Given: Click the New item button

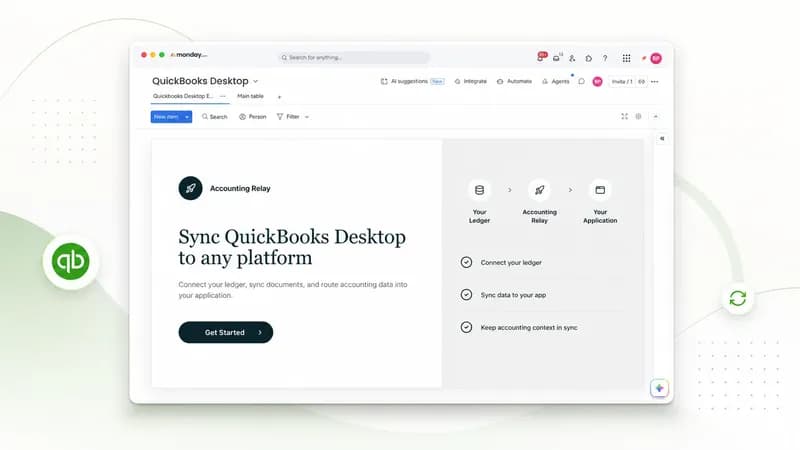Looking at the screenshot, I should click(166, 117).
